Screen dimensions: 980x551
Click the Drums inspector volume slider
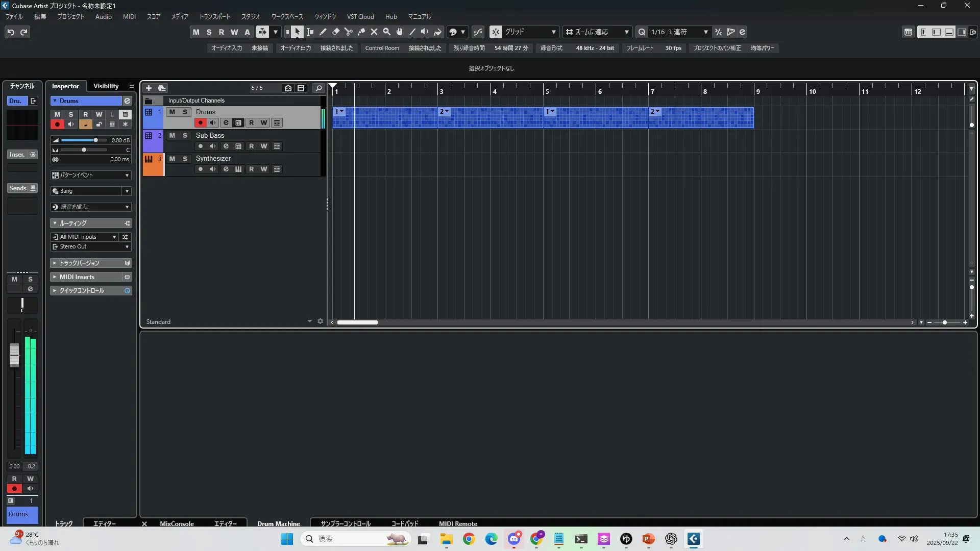pyautogui.click(x=95, y=140)
